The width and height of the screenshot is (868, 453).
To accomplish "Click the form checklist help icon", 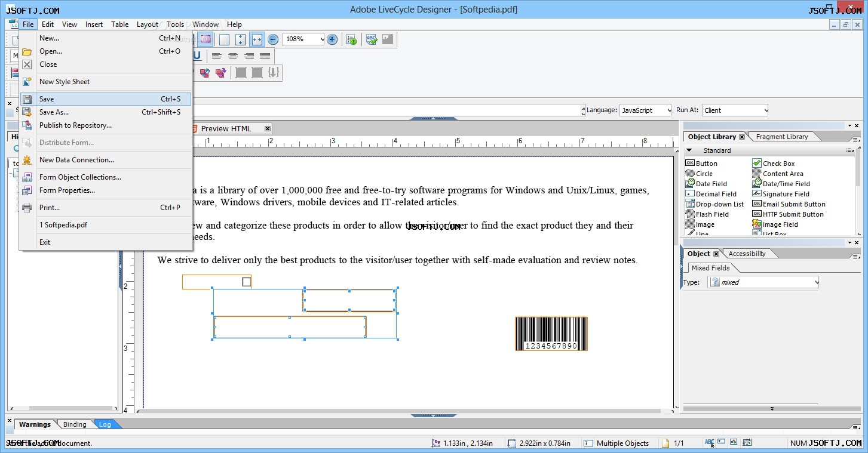I will [x=352, y=39].
